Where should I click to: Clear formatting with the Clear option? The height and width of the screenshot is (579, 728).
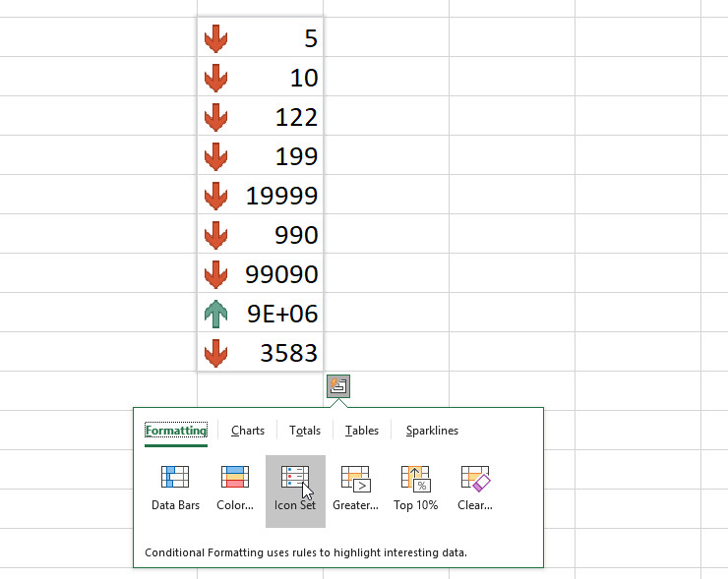[475, 490]
